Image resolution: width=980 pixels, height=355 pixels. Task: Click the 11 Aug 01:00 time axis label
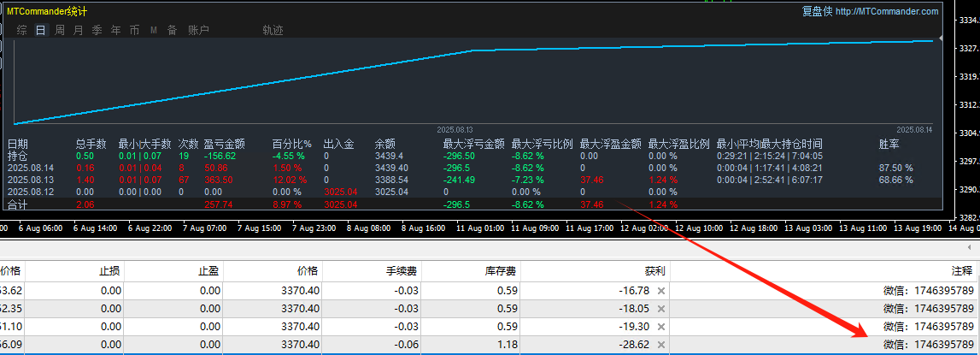480,228
